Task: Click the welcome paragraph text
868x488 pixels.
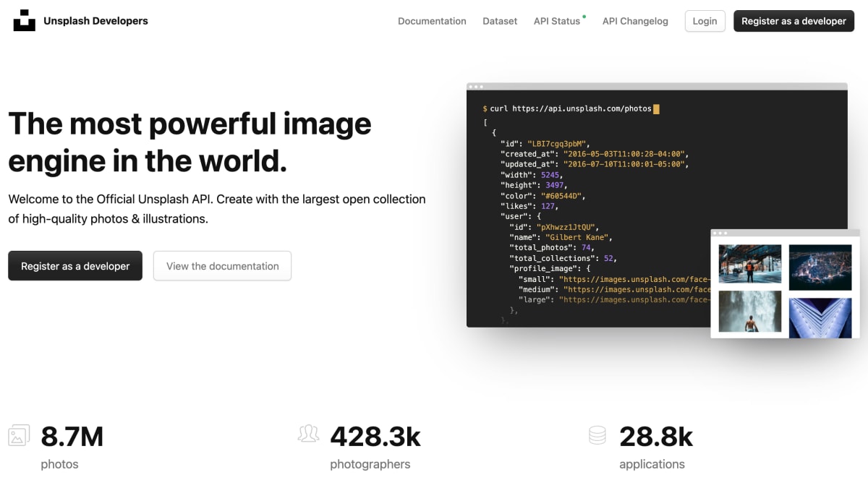Action: click(x=217, y=209)
